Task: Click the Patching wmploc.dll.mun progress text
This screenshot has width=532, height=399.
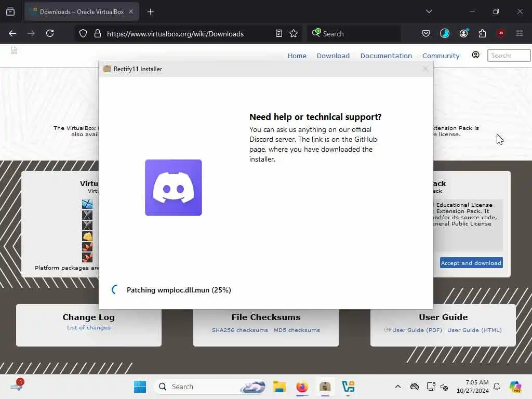Action: [179, 290]
